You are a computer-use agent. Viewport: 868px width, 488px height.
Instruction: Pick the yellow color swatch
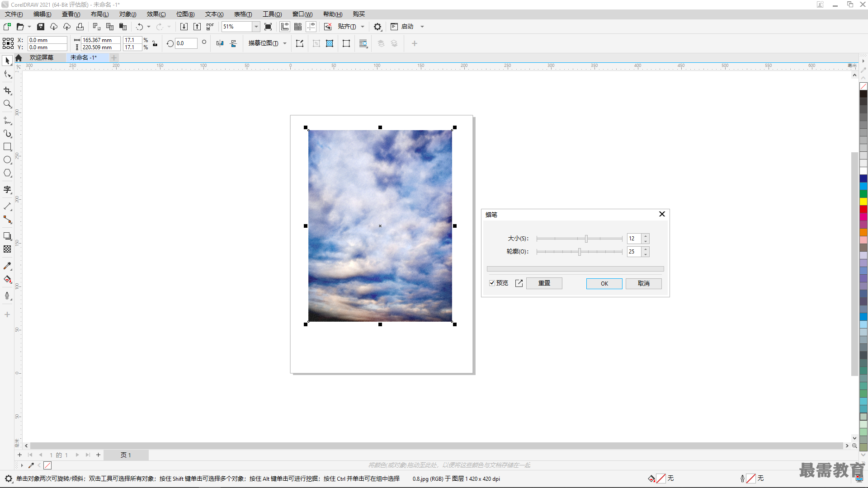tap(863, 201)
